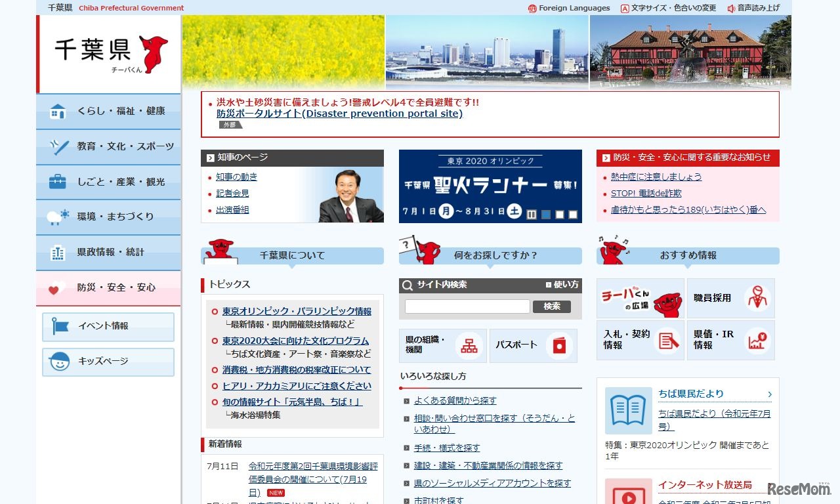Expand ちば県民だより with its chevron arrow
This screenshot has width=840, height=504.
(769, 394)
